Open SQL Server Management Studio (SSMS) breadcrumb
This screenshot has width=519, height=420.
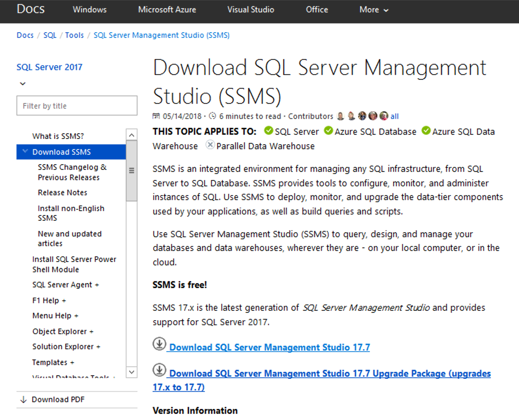[x=162, y=35]
